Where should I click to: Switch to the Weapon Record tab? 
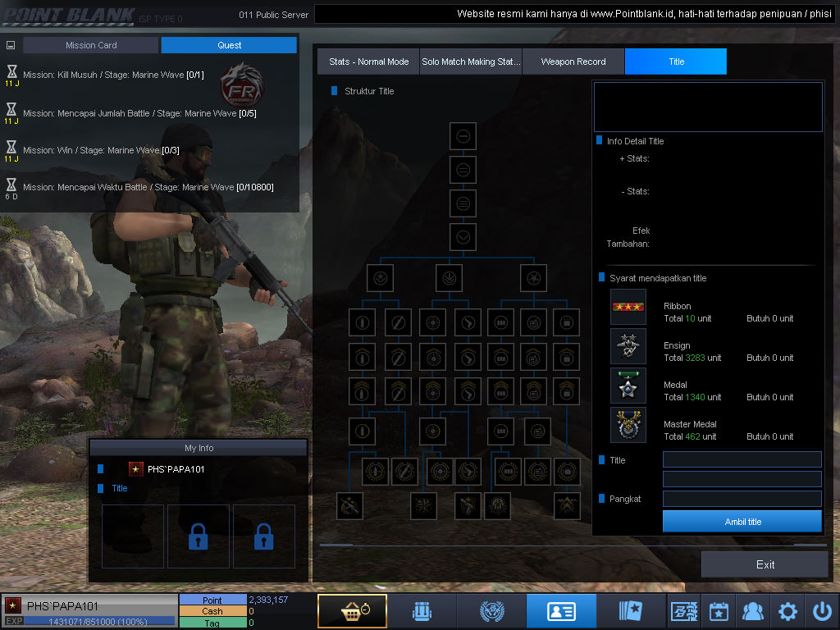[x=573, y=62]
